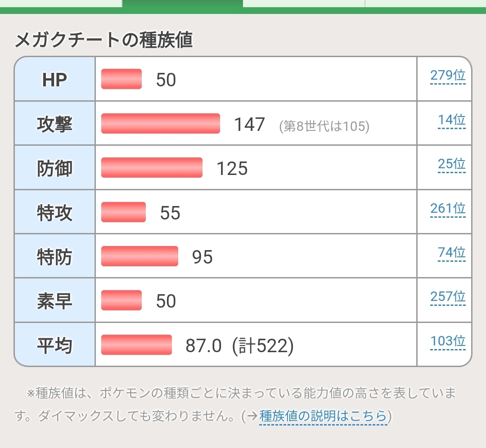Screen dimensions: 486x448
Task: Click the red 攻撃 stat bar
Action: coord(161,124)
